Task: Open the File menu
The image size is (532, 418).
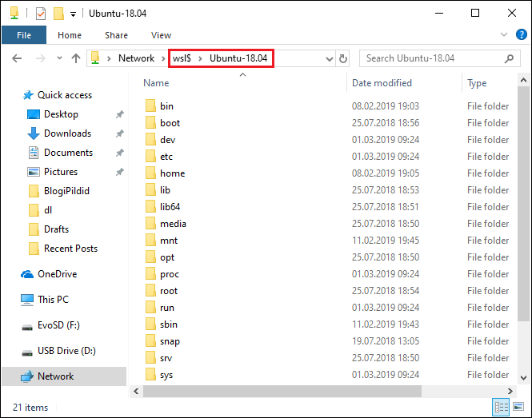Action: point(24,35)
